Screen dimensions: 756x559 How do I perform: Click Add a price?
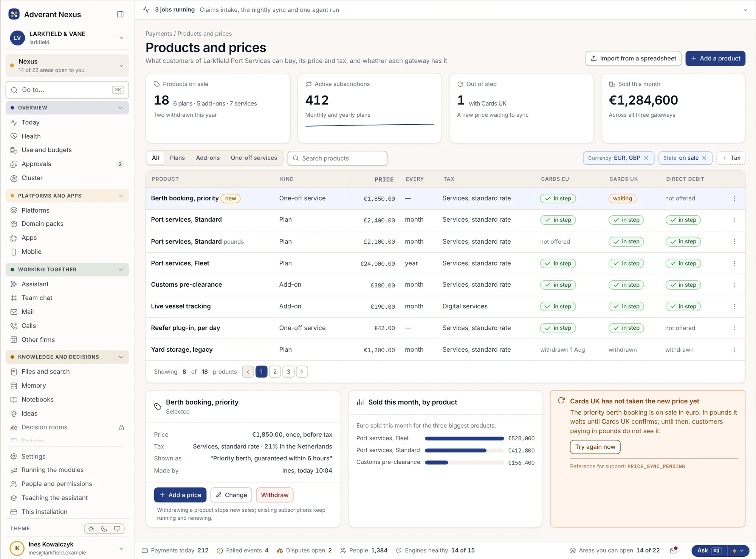[x=180, y=495]
